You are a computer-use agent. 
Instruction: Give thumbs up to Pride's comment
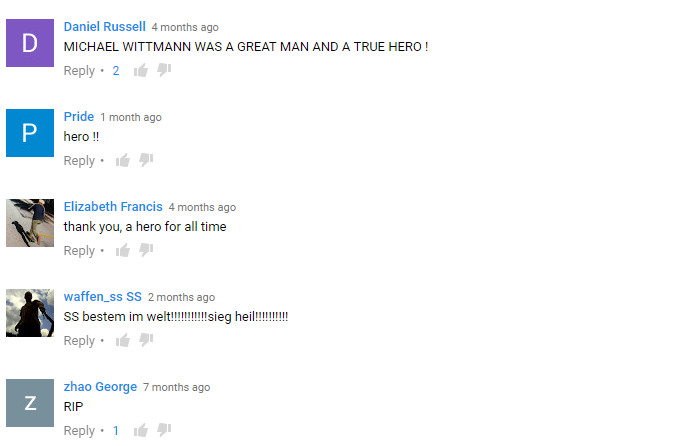pyautogui.click(x=123, y=160)
